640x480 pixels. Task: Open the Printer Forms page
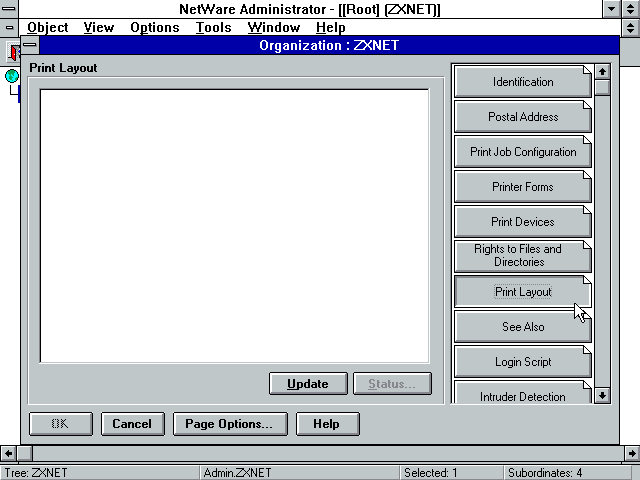click(523, 187)
